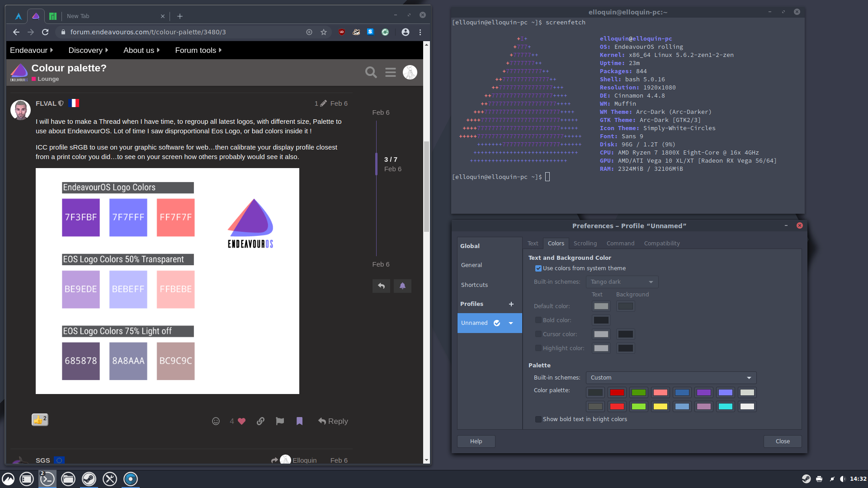
Task: Expand the Unnamed profile arrow menu
Action: (511, 323)
